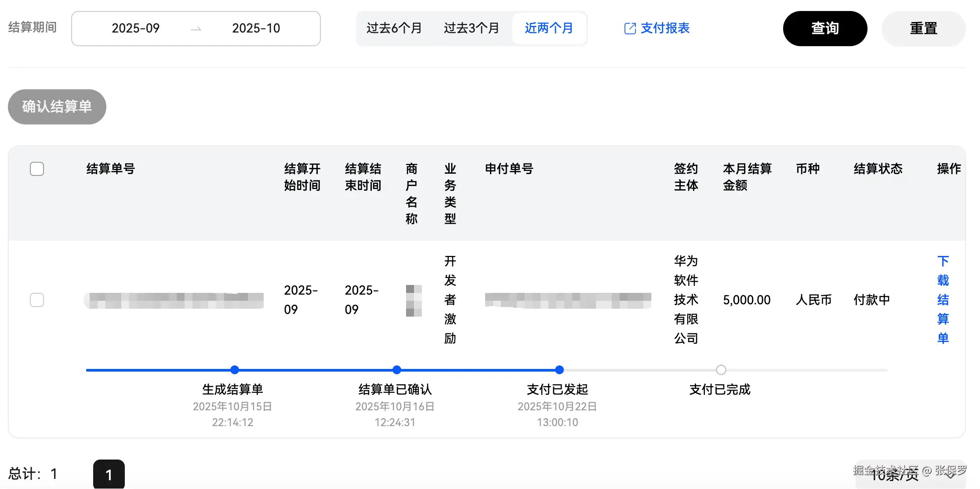Viewport: 980px width, 489px height.
Task: Select the 过去3个月 time range tab
Action: point(471,28)
